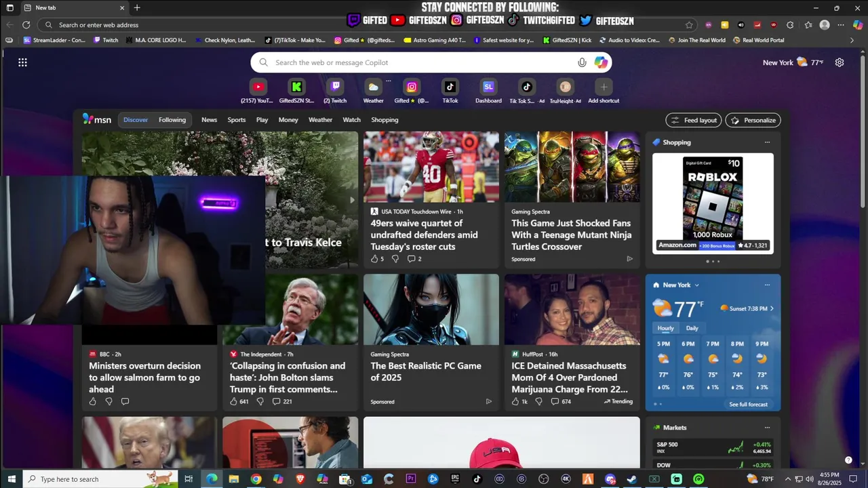Open Steam from the taskbar
868x488 pixels.
[x=632, y=479]
